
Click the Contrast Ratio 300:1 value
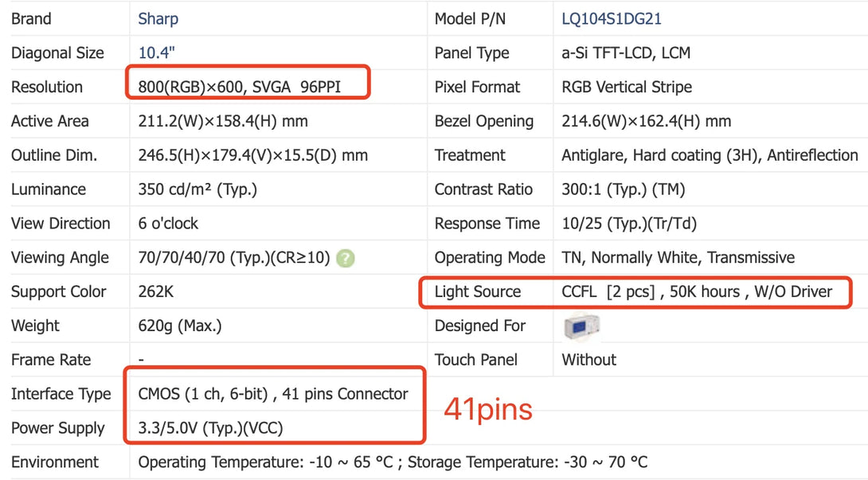pyautogui.click(x=623, y=189)
